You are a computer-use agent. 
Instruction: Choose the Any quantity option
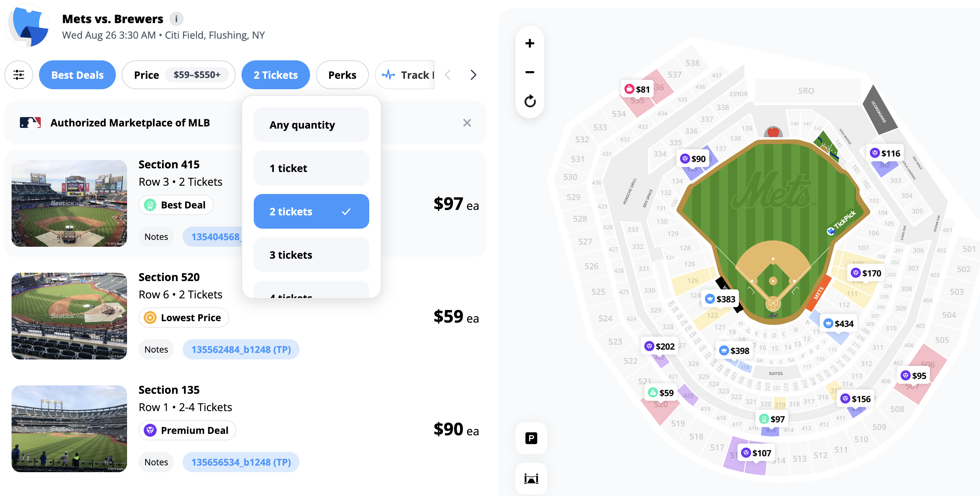click(311, 125)
